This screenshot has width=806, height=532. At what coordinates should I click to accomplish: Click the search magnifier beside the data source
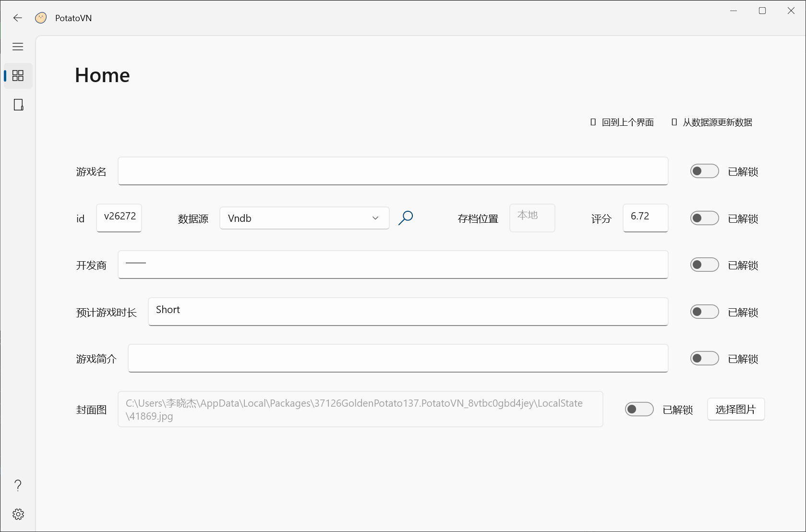coord(406,218)
